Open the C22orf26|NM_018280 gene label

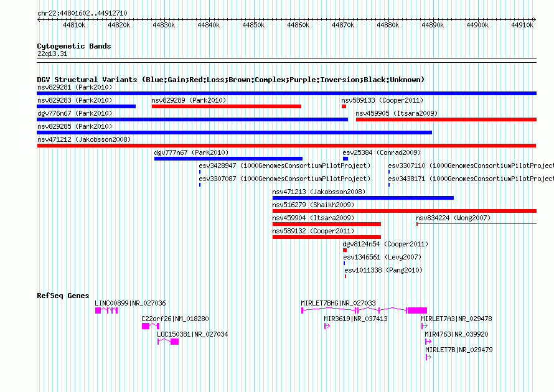pos(176,319)
